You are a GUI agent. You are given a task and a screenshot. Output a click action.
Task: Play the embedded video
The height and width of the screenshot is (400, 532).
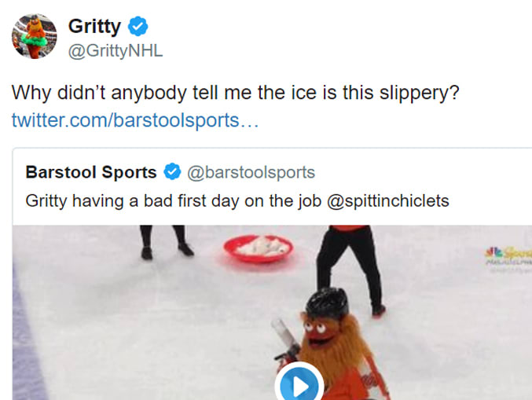(x=299, y=383)
